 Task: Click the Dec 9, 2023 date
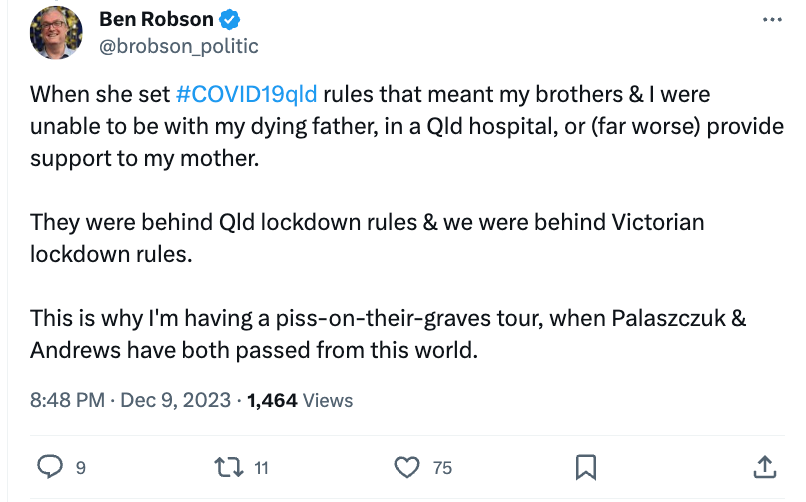pyautogui.click(x=176, y=400)
